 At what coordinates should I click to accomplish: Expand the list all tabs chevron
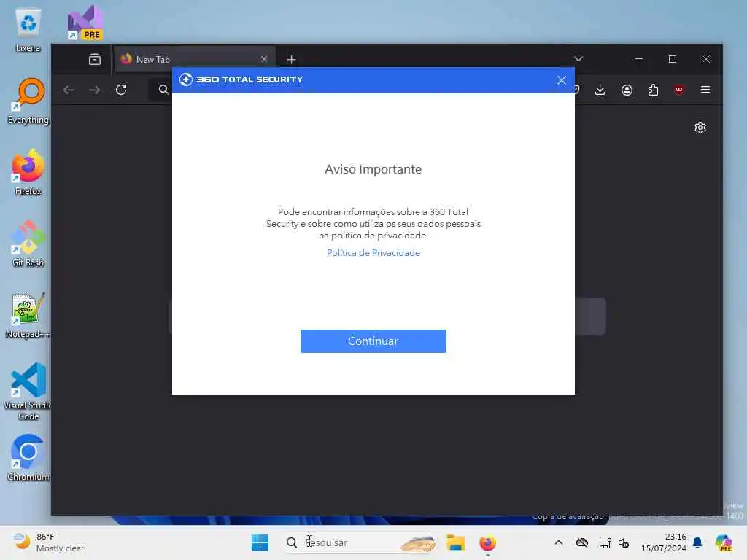click(x=578, y=59)
